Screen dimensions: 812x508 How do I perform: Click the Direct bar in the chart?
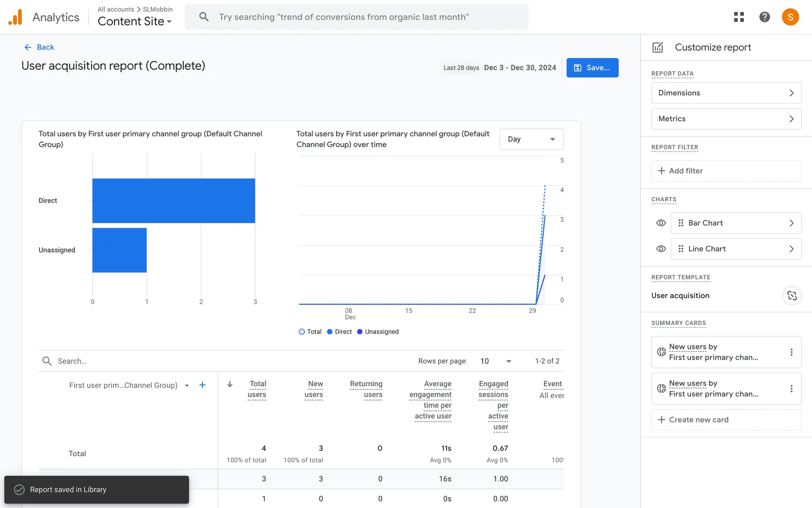[x=173, y=201]
